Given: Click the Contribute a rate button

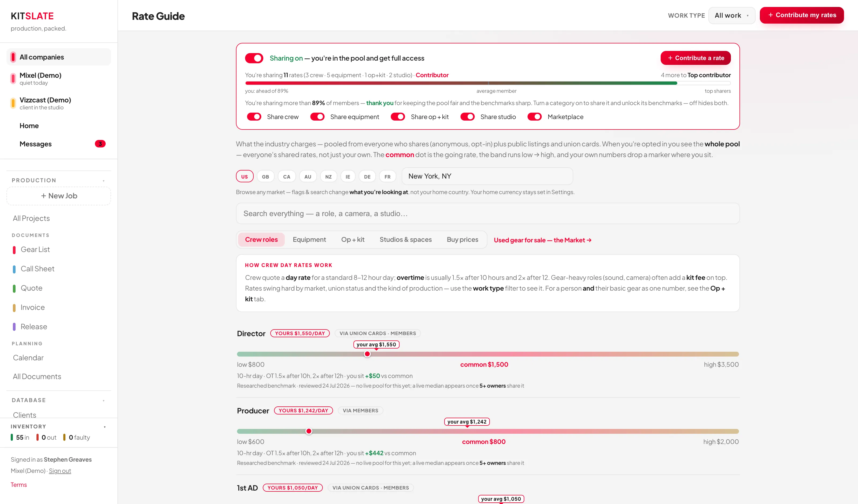Looking at the screenshot, I should [x=696, y=58].
